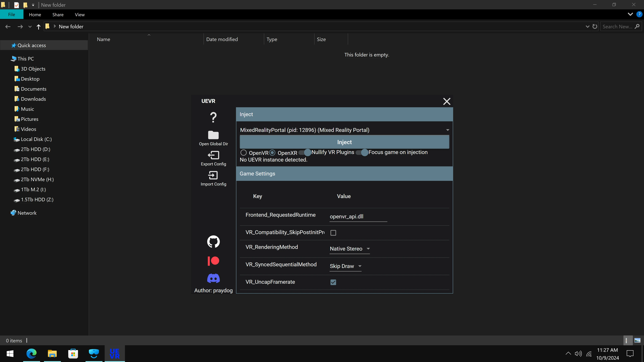
Task: Refresh the New folder view
Action: coord(595,26)
